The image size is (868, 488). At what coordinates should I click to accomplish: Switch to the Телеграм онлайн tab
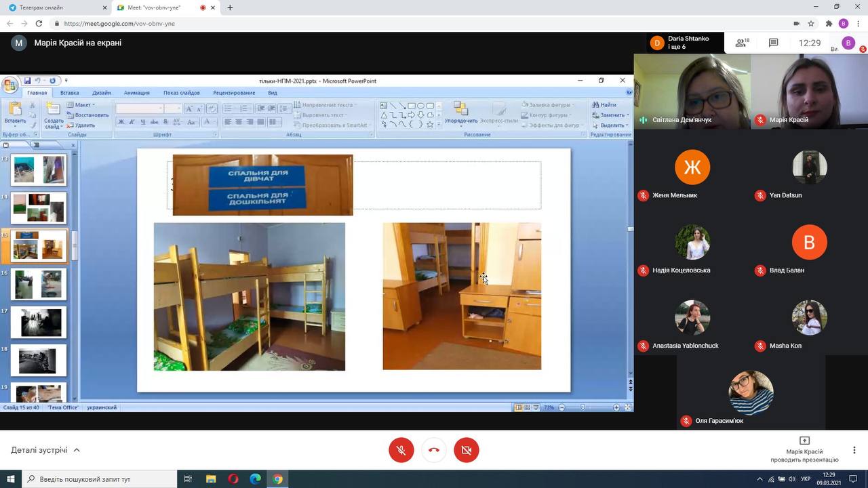coord(54,7)
